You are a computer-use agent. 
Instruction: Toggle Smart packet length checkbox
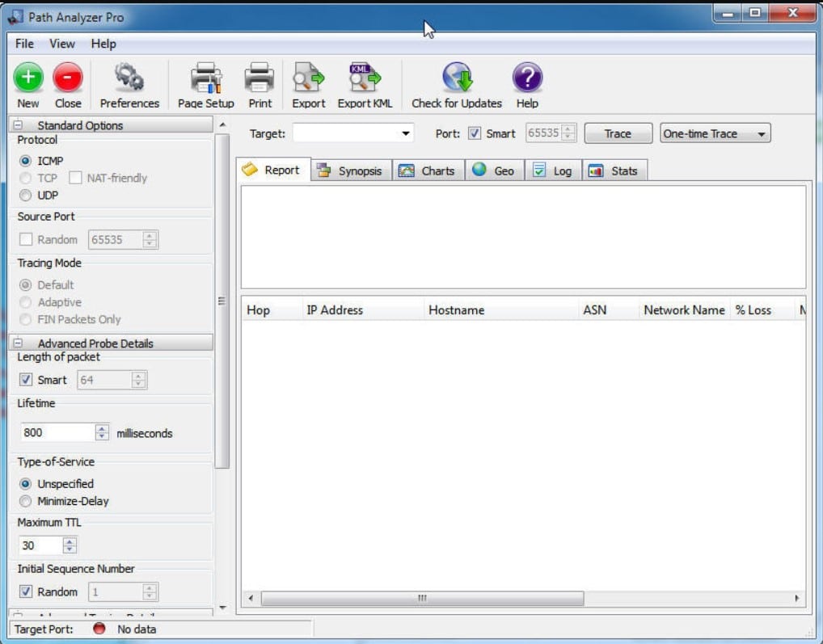coord(26,379)
